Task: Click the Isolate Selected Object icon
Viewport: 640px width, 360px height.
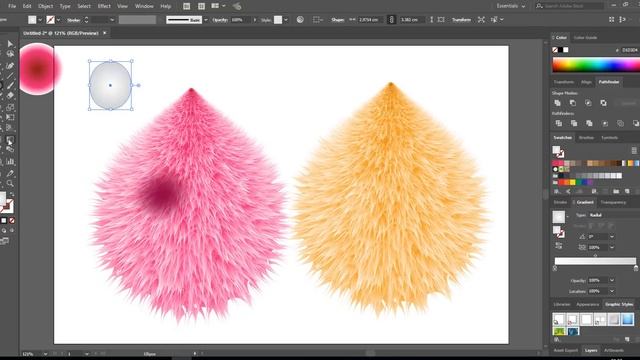Action: point(481,20)
